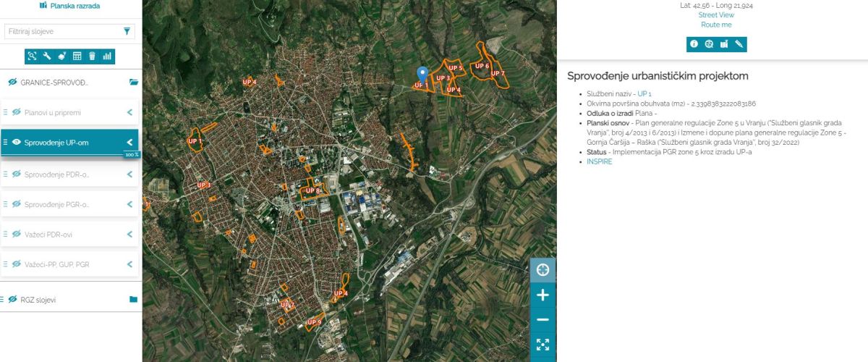Click the map zoom out minus button
This screenshot has height=362, width=868.
point(542,320)
